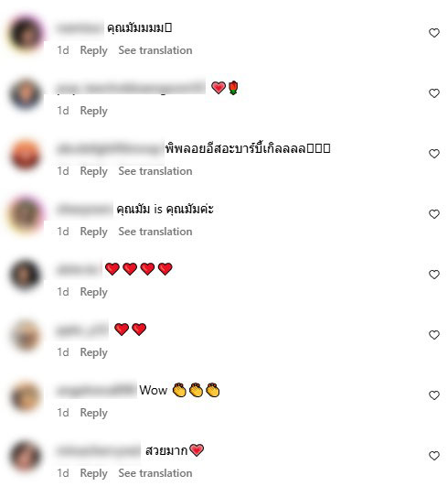
Task: Like the 'สวยมาก' comment
Action: (x=433, y=456)
